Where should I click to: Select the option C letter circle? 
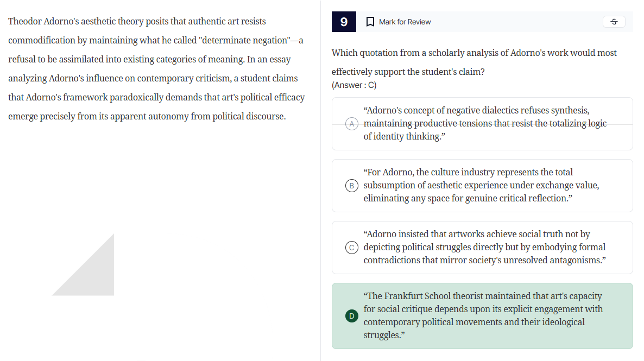352,248
